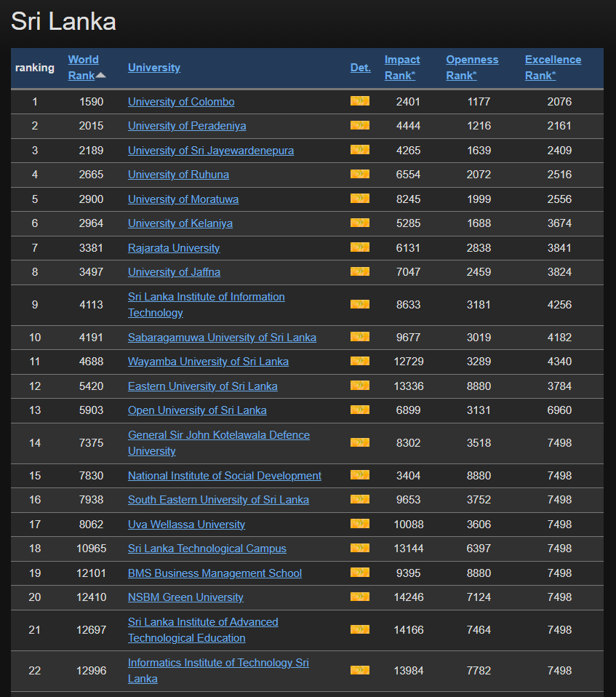Click details icon for University of Moratuwa

[x=359, y=199]
